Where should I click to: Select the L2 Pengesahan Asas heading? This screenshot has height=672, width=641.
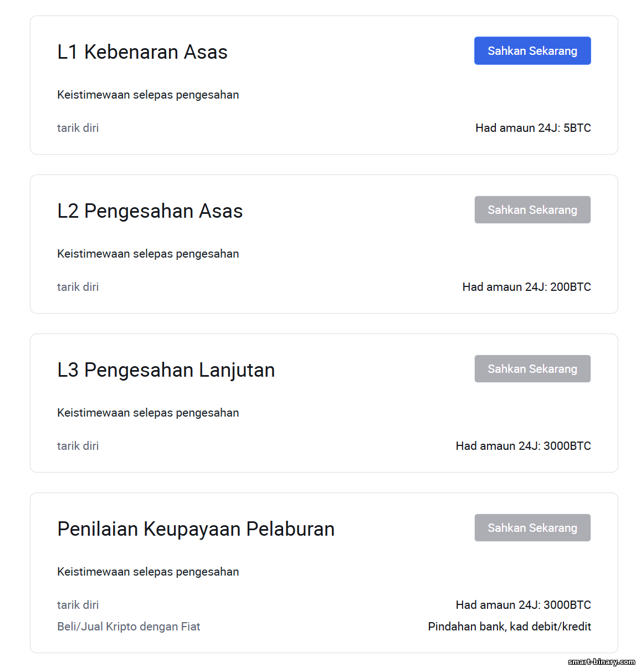150,211
